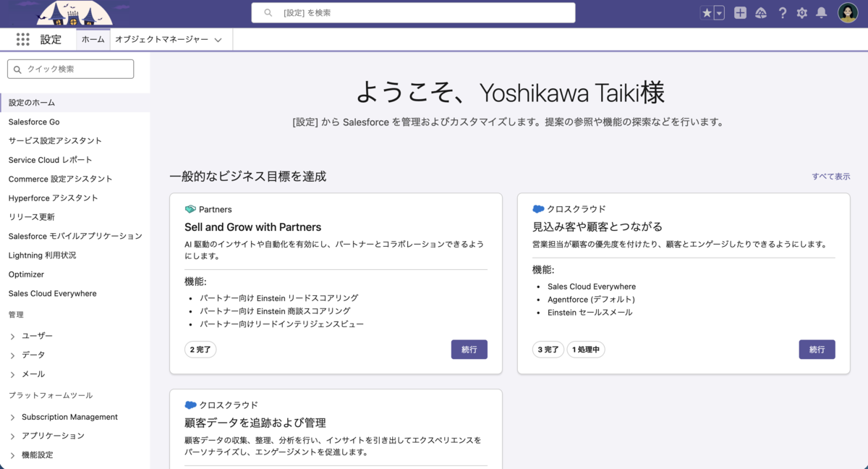
Task: Expand the メール tree node chevron
Action: click(x=12, y=374)
